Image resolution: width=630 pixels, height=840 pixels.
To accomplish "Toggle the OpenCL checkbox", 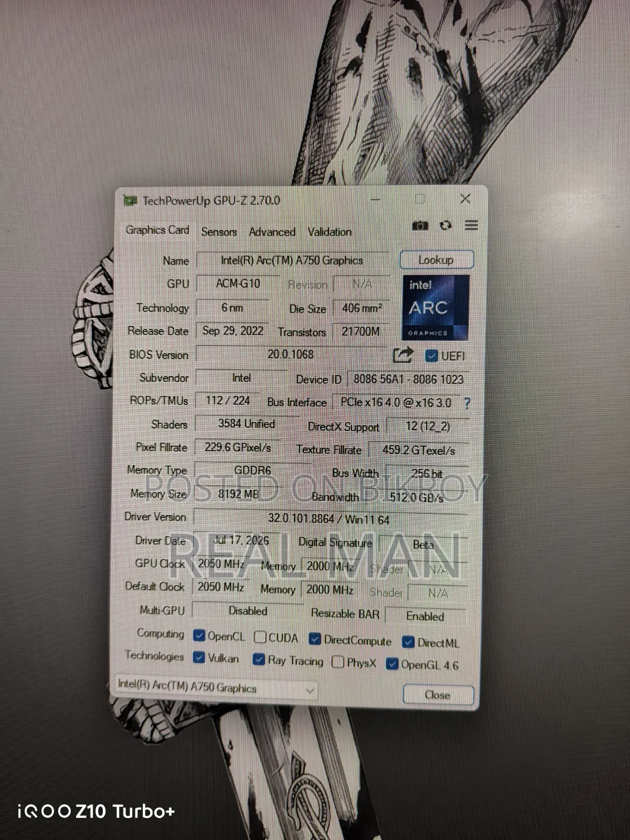I will [199, 636].
